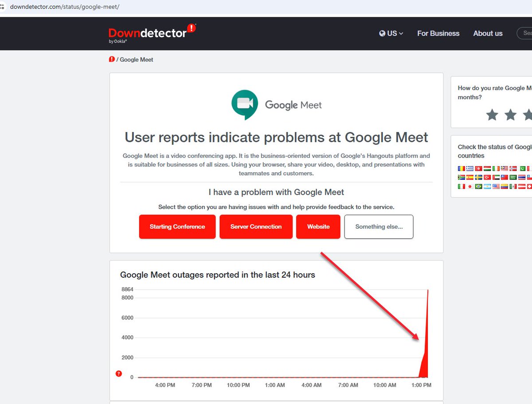Select the Japan flag
The width and height of the screenshot is (532, 404).
point(470,186)
